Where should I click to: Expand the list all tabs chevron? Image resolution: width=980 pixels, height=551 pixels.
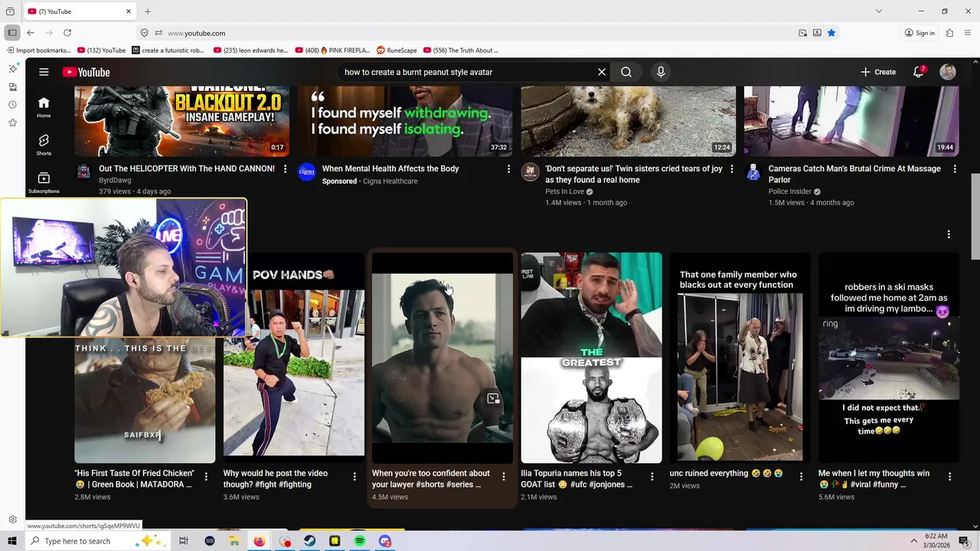[x=879, y=11]
